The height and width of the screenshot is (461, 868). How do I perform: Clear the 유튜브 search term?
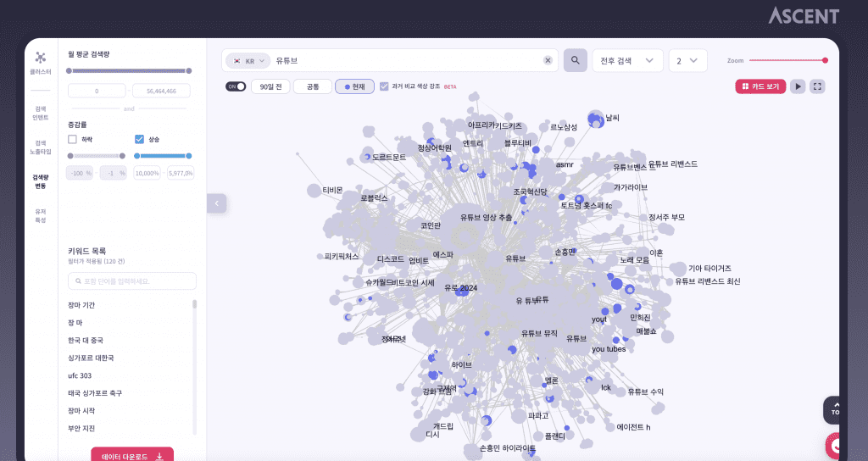click(548, 60)
